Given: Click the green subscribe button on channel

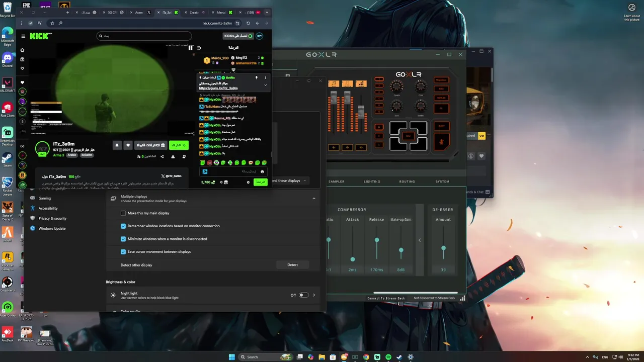Looking at the screenshot, I should pos(179,145).
